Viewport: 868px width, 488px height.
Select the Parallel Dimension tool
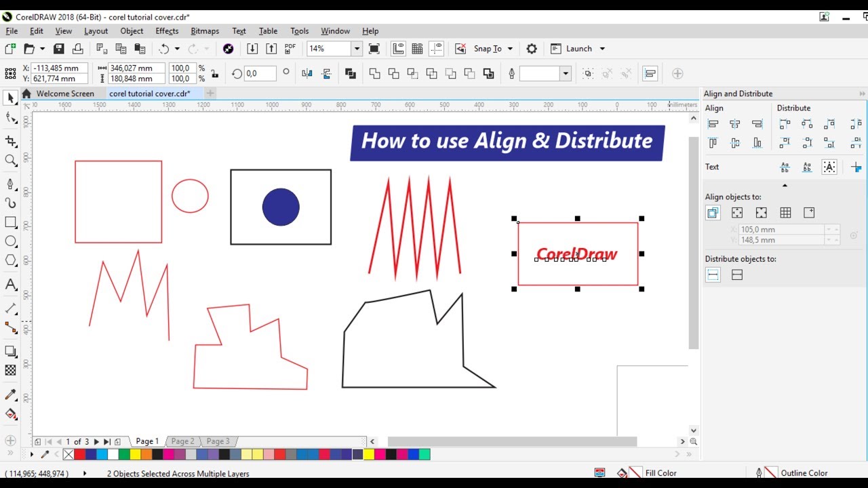10,308
